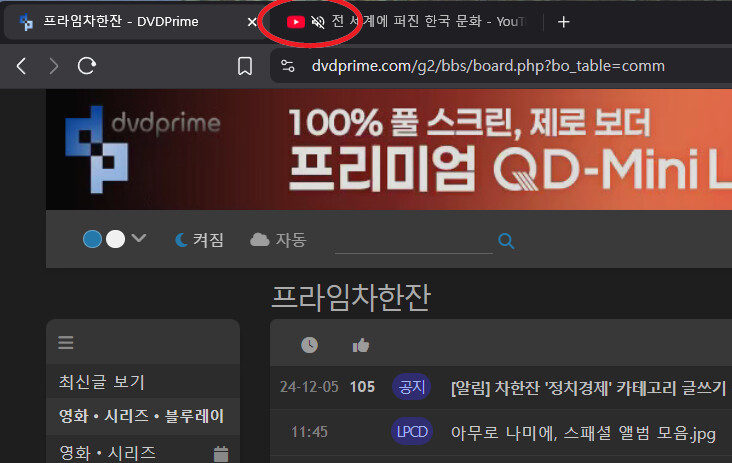The image size is (732, 463).
Task: Switch to the 전 세계에 퍼진 한국 문화 YouTube tab
Action: click(406, 21)
